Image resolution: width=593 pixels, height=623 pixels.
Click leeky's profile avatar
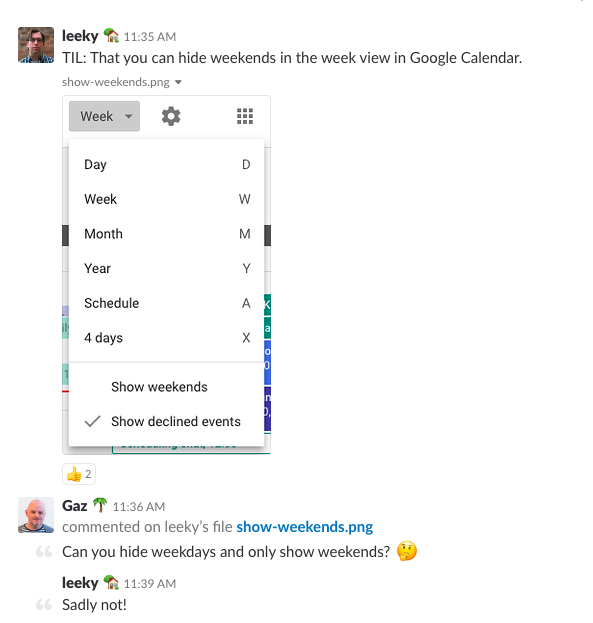click(36, 45)
